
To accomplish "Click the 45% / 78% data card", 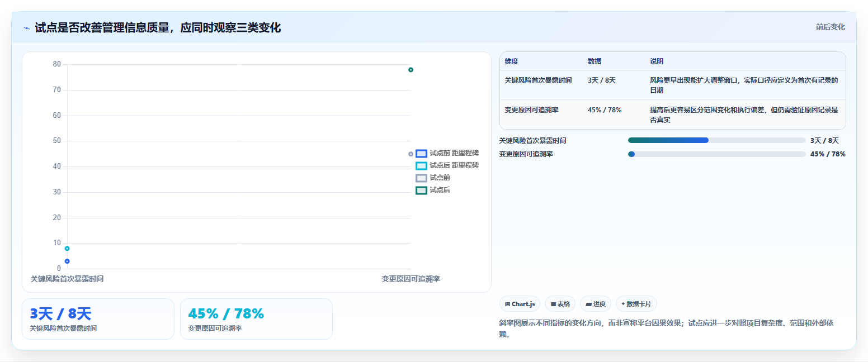I will pyautogui.click(x=256, y=318).
